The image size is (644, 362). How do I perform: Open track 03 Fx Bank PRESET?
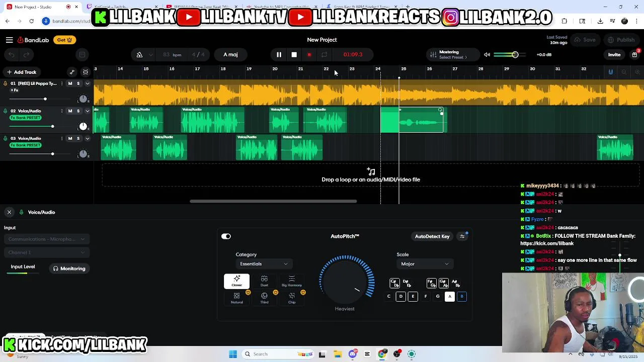[26, 145]
